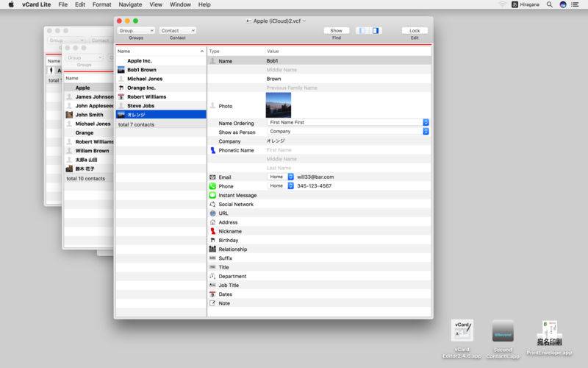Screen dimensions: 588x368
Task: Click the Show find button
Action: 337,30
